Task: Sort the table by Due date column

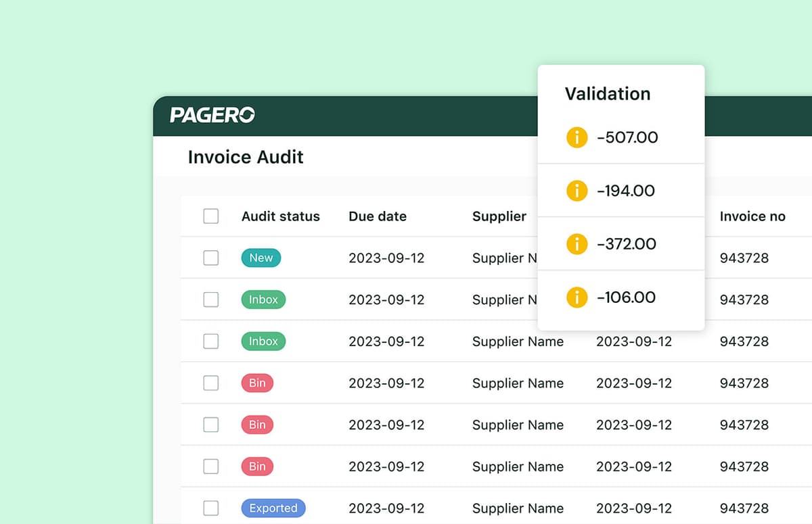Action: [378, 216]
